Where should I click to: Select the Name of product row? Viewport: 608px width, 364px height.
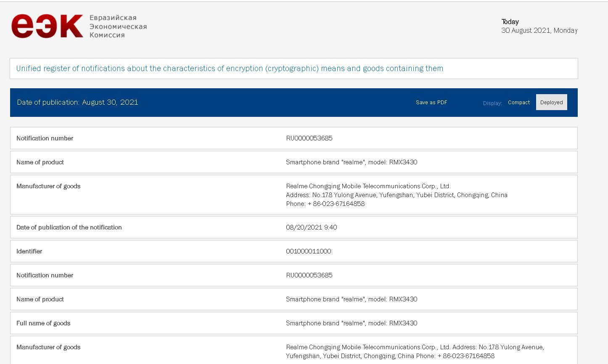point(40,162)
